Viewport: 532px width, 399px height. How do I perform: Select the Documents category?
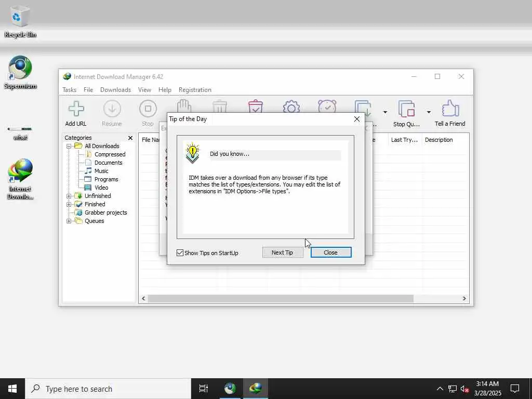(x=108, y=163)
